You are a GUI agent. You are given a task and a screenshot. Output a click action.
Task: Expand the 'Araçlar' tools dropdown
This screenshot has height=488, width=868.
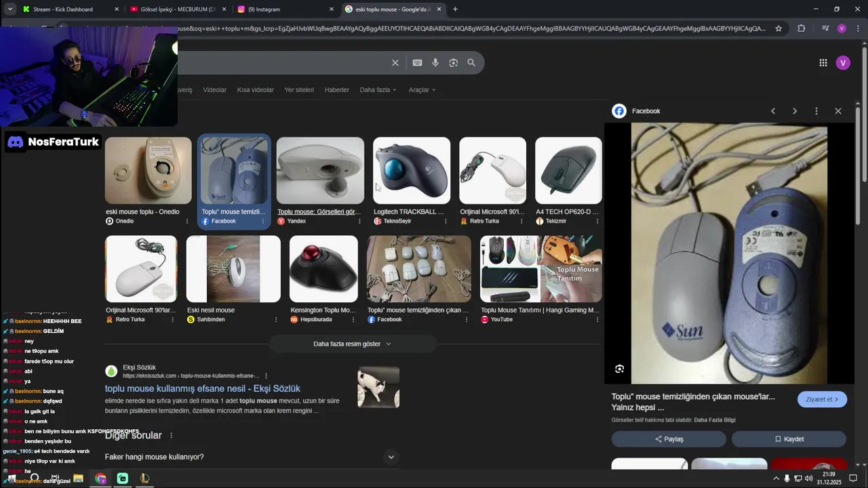422,90
